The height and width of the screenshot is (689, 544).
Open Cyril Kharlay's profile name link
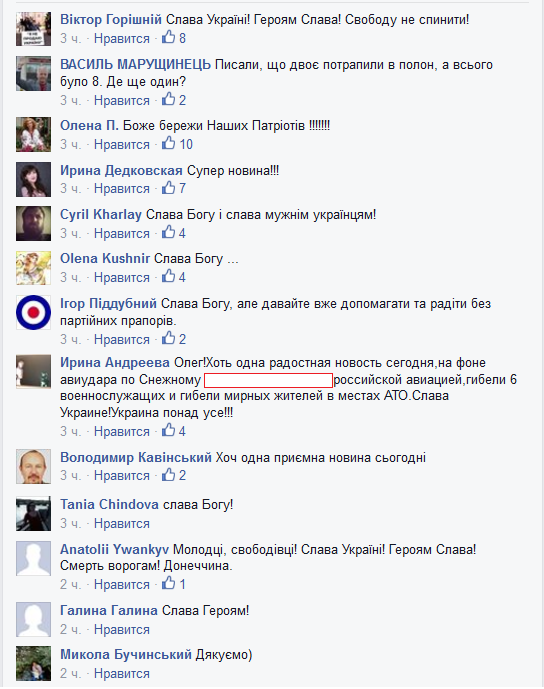(x=101, y=214)
